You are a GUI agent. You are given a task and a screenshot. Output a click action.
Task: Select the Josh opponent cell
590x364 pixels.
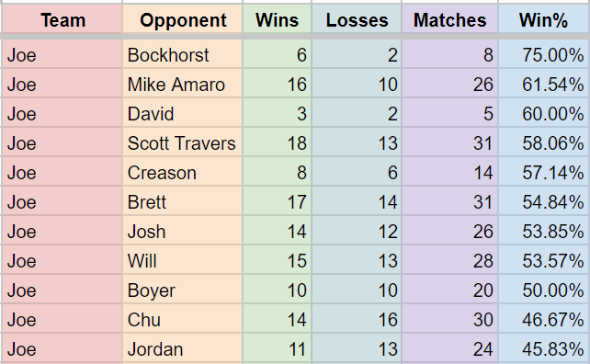183,232
